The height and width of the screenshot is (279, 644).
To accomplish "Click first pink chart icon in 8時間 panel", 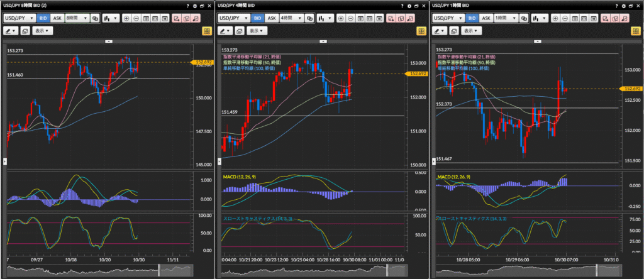I will tap(176, 18).
